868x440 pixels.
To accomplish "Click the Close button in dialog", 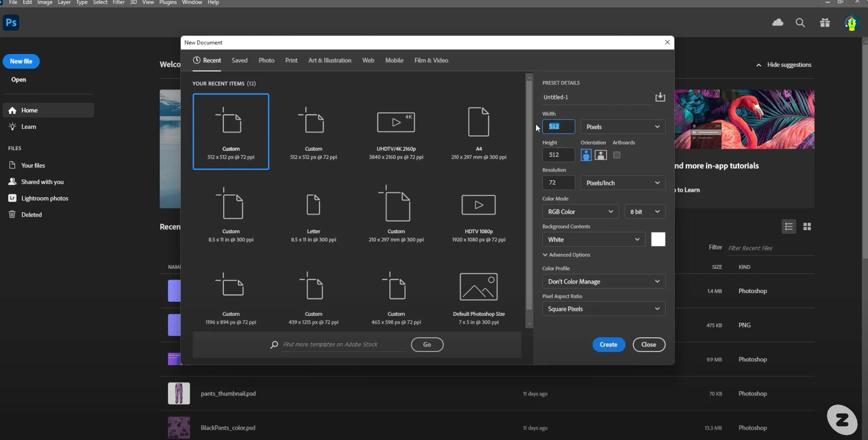I will coord(649,345).
